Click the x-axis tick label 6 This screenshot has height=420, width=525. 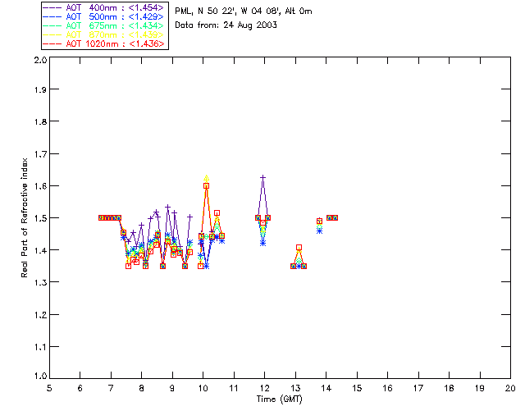(80, 388)
